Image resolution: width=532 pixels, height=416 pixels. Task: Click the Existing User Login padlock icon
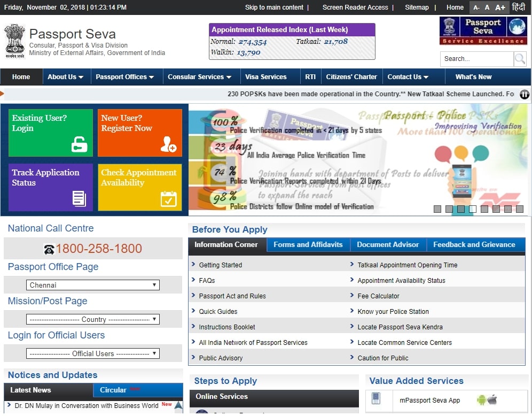point(80,144)
